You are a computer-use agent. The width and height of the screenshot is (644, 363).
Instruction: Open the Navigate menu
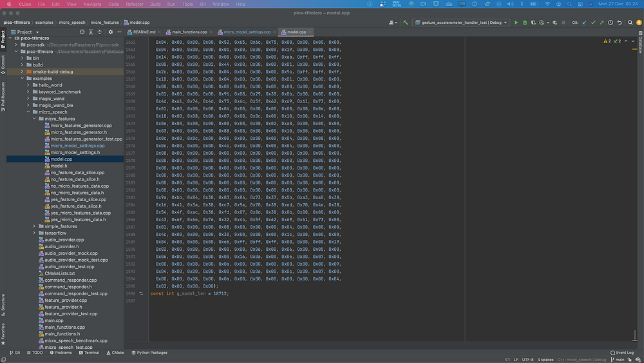tap(92, 4)
